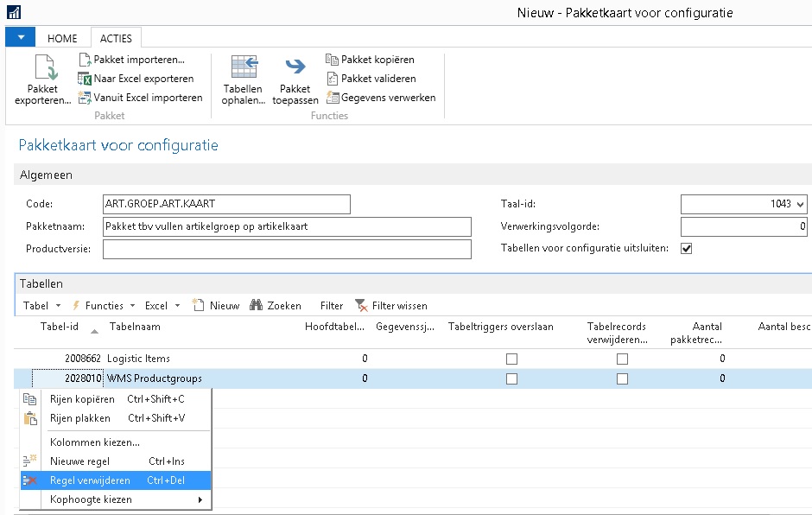Image resolution: width=812 pixels, height=515 pixels.
Task: Click the Code input field
Action: (227, 204)
